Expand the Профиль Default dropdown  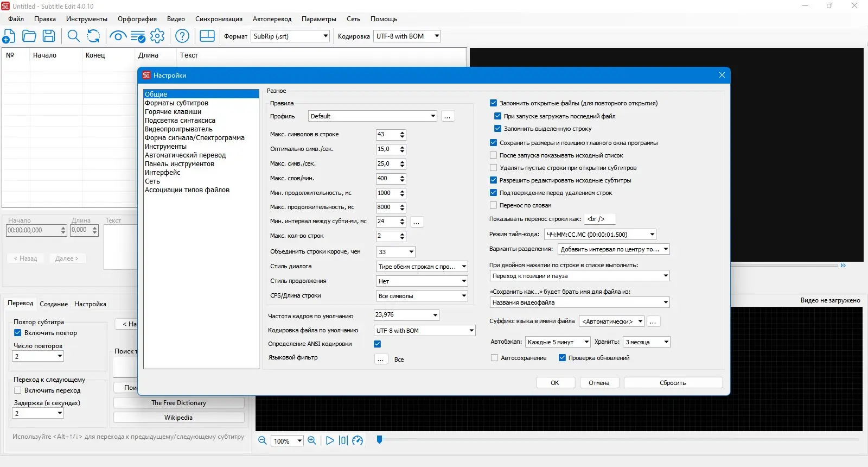click(372, 116)
